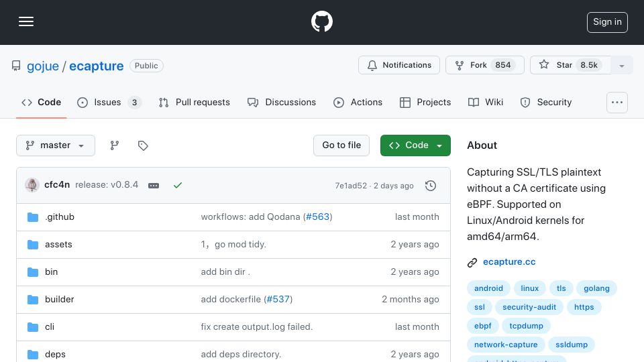Open pull request #537 link
Image resolution: width=644 pixels, height=362 pixels.
pos(278,299)
